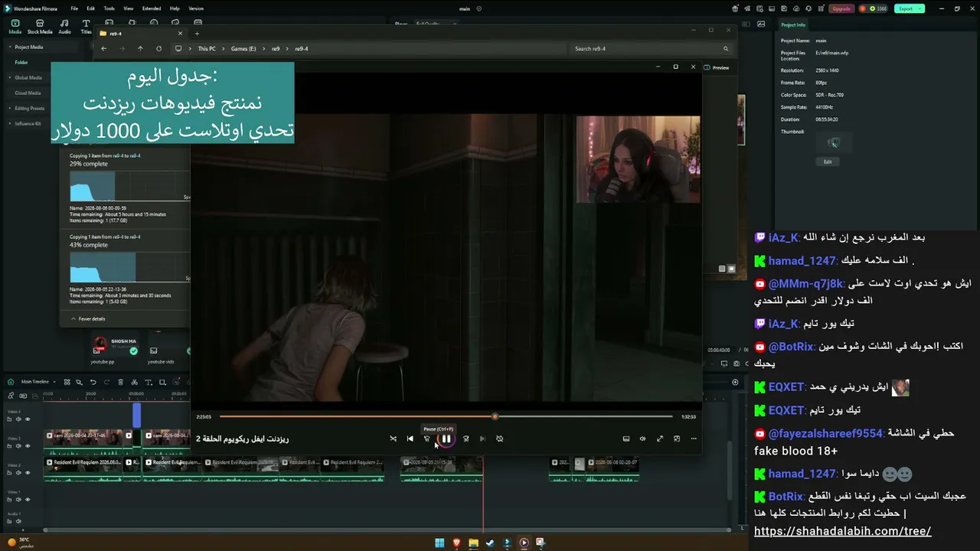Open more options in the media player
The image size is (980, 551).
(x=694, y=439)
